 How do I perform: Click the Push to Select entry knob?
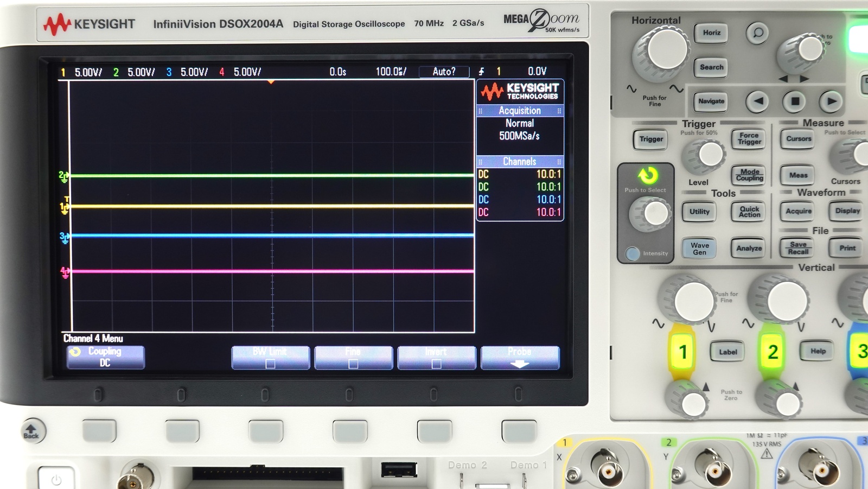pos(651,214)
